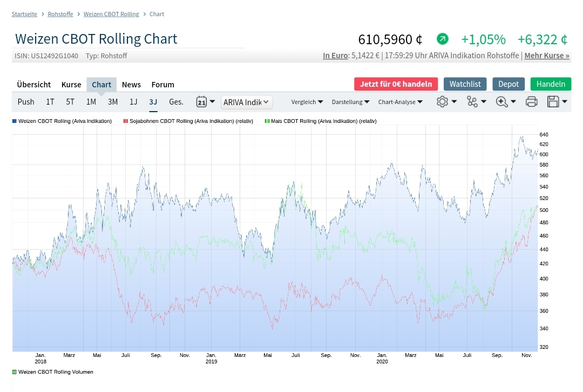Click the save floppy disk icon
This screenshot has width=583, height=392.
(553, 102)
